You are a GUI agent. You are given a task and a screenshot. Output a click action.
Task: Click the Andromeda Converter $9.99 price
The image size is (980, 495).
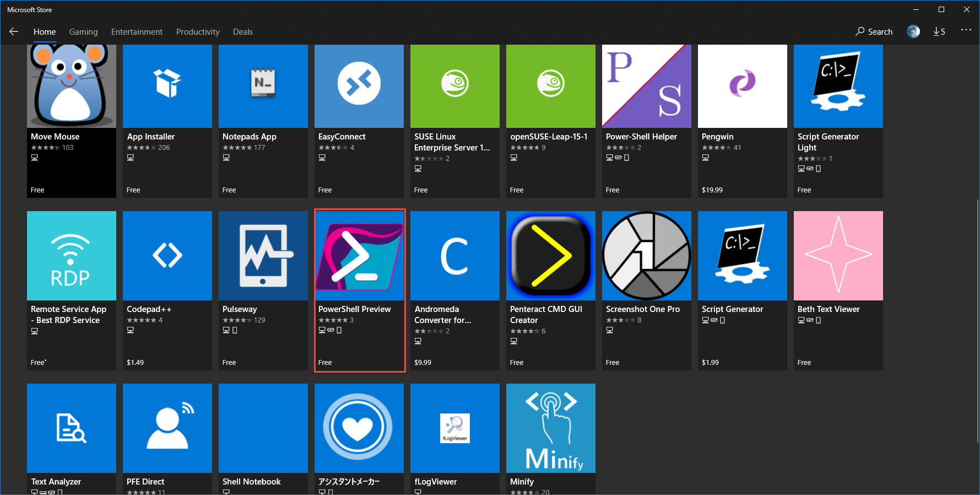(423, 362)
